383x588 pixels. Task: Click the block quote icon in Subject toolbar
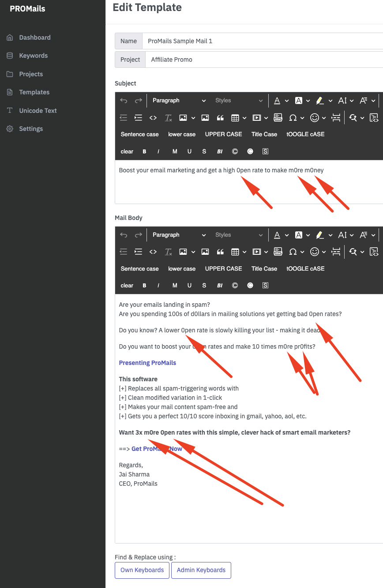pyautogui.click(x=220, y=118)
